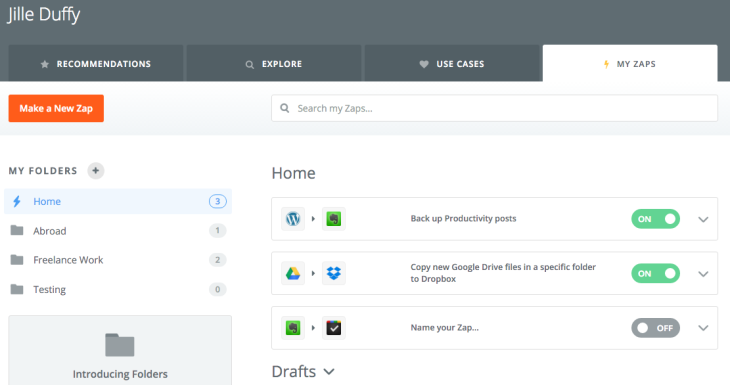Click the Copy new Google Drive files title

[x=503, y=273]
